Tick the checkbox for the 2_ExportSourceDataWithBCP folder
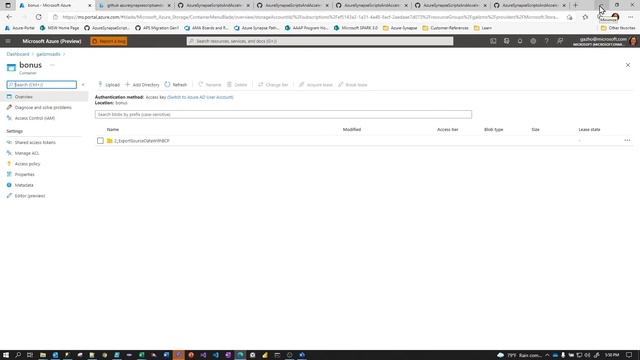 [100, 140]
